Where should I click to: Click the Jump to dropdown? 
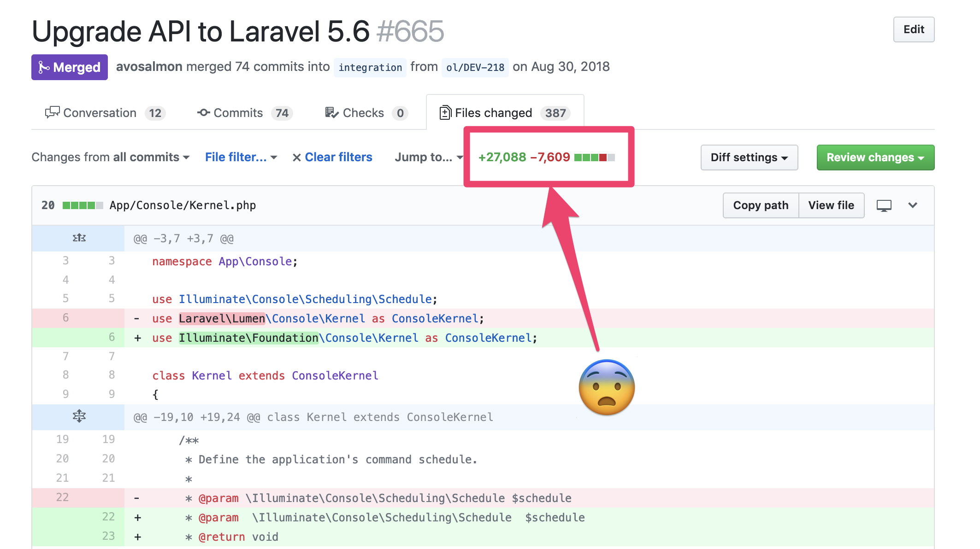coord(427,158)
